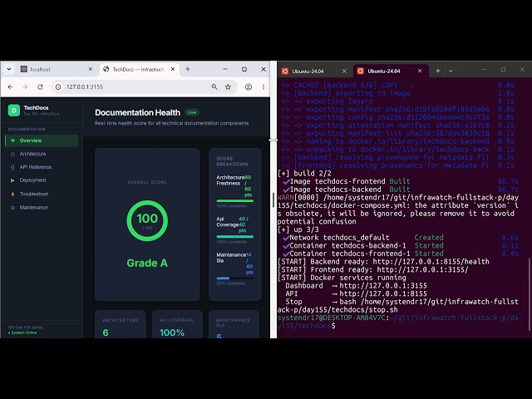Click the Architecture Freshness progress bar

[234, 201]
